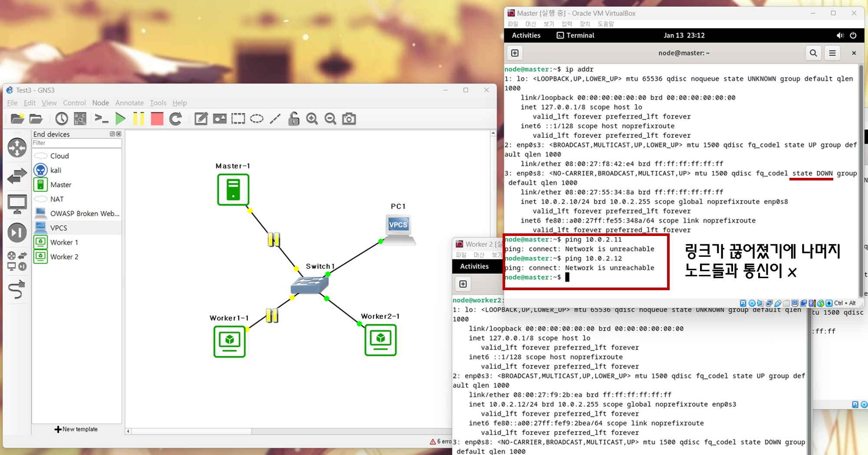868x455 pixels.
Task: Open the GNS3 Node menu
Action: 100,103
